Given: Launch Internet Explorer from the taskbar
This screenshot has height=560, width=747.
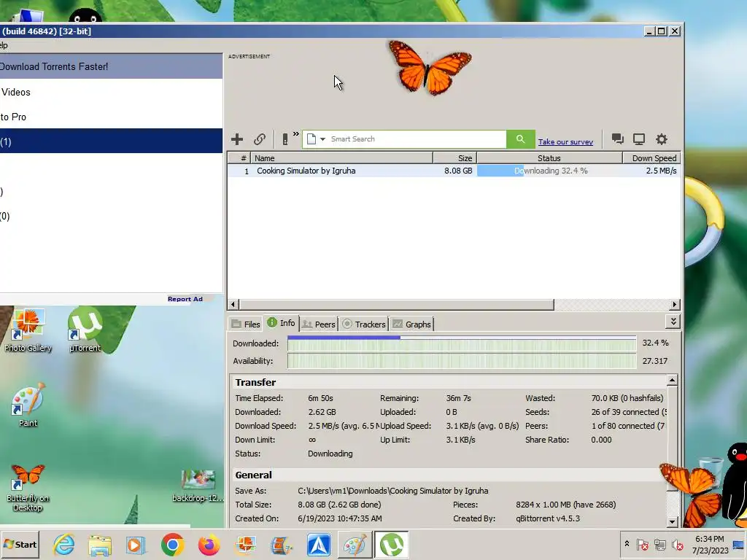Looking at the screenshot, I should [x=64, y=544].
